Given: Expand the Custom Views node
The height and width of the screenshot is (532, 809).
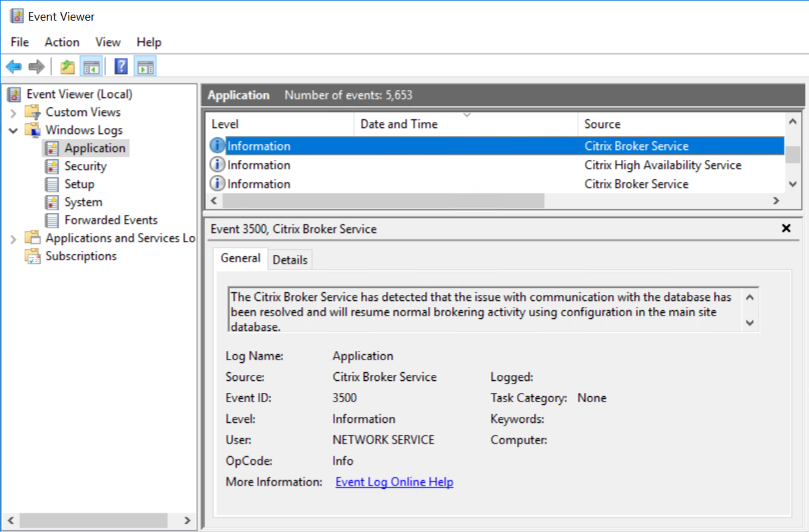Looking at the screenshot, I should pyautogui.click(x=13, y=113).
